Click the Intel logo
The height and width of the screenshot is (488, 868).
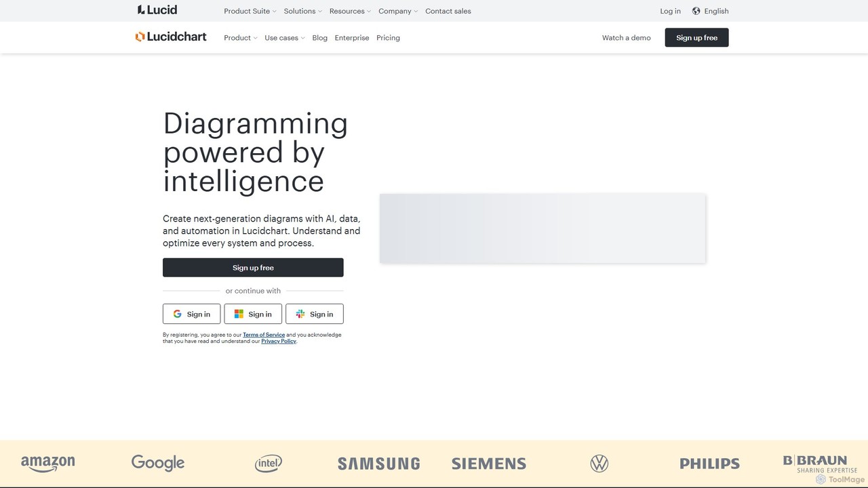(x=269, y=464)
